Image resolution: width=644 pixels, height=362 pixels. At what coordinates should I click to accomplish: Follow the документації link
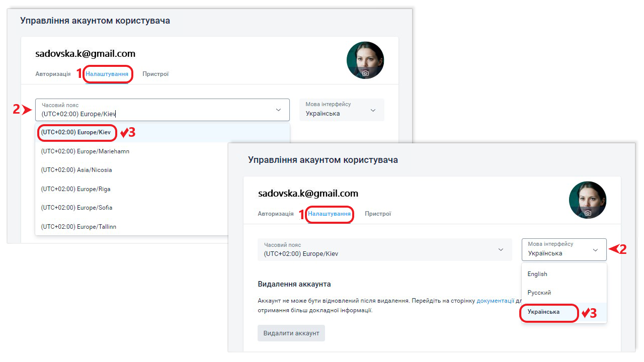(x=495, y=301)
